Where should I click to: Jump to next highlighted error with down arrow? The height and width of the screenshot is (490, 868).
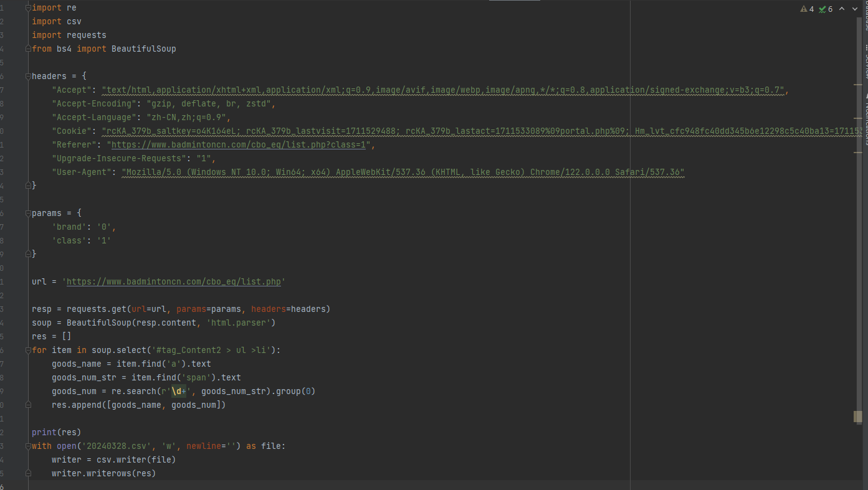pyautogui.click(x=855, y=9)
